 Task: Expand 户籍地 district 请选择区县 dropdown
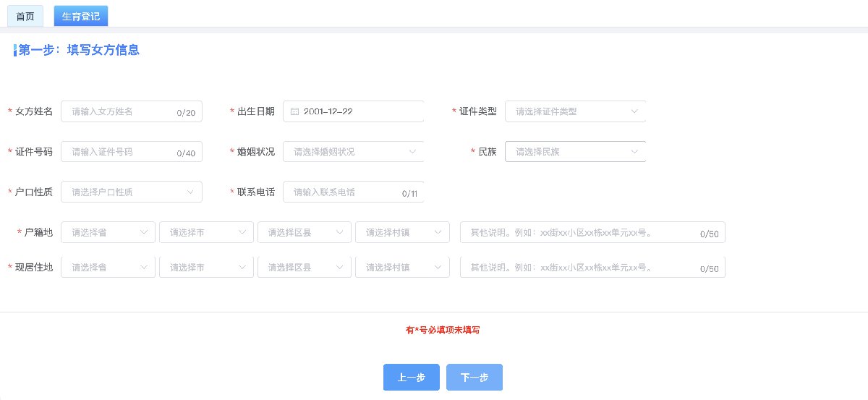point(305,232)
